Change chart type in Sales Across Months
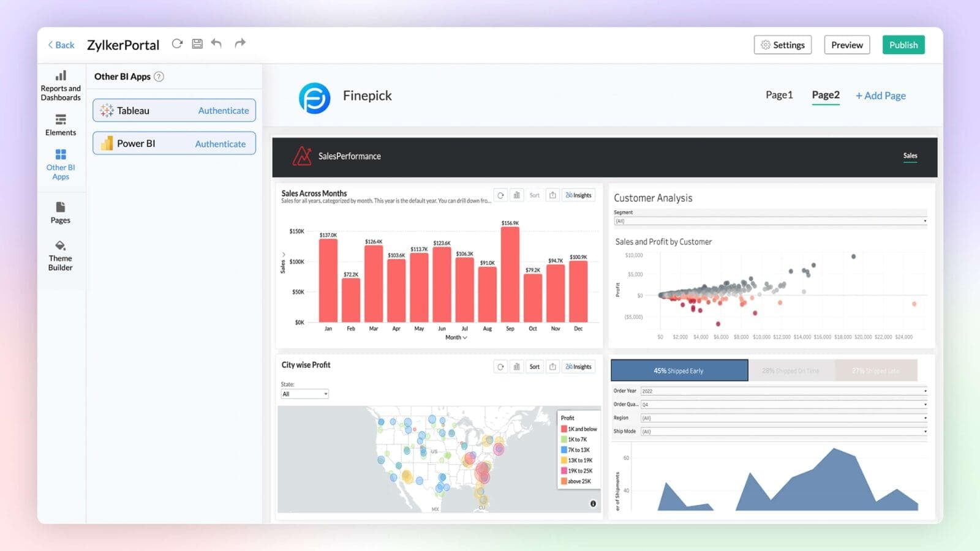Screen dimensions: 980x551 coord(516,195)
